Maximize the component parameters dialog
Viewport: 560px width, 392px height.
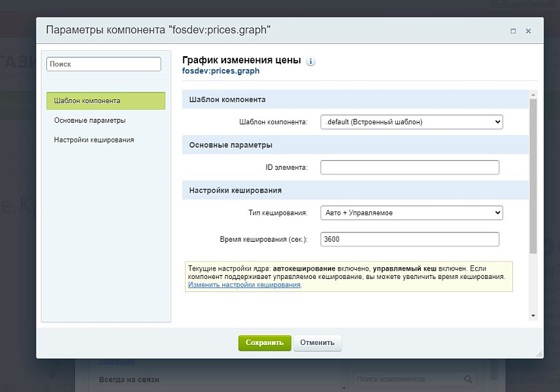click(513, 31)
